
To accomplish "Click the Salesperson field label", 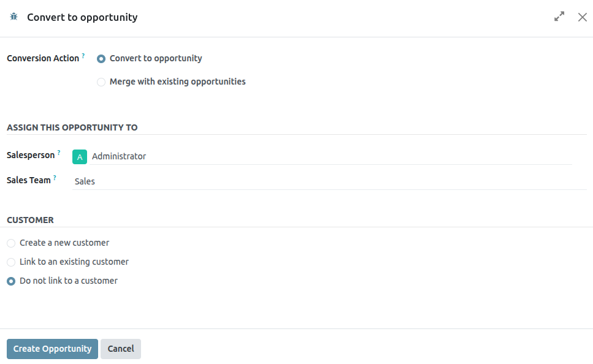I will pos(31,156).
